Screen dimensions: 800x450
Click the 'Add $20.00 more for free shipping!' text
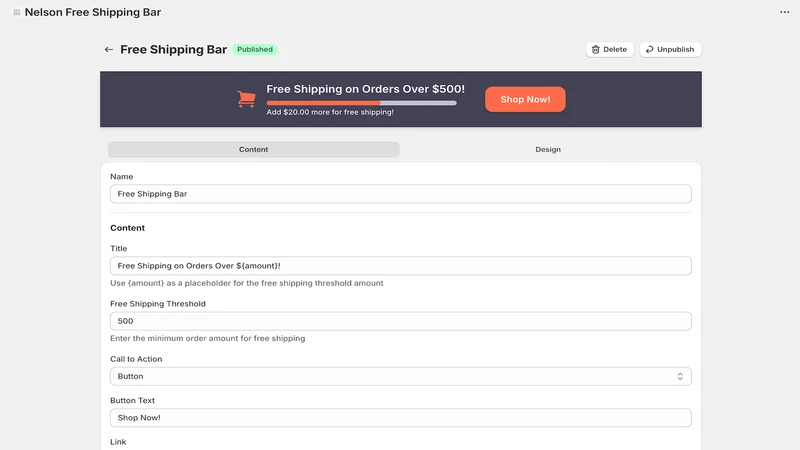click(x=330, y=112)
